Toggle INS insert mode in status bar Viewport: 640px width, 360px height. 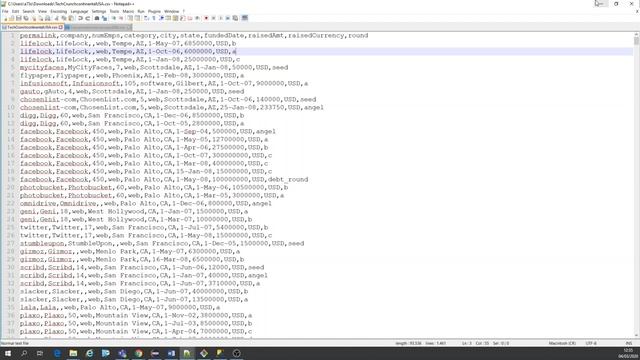point(629,343)
